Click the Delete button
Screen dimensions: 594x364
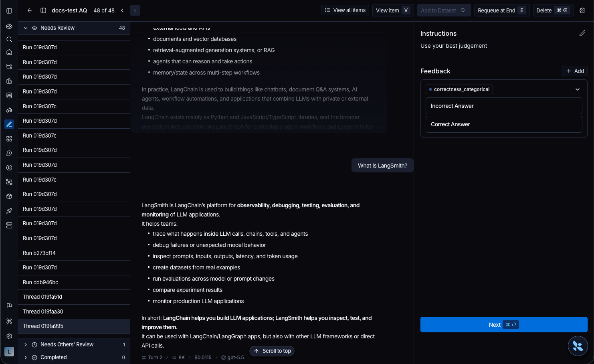553,10
